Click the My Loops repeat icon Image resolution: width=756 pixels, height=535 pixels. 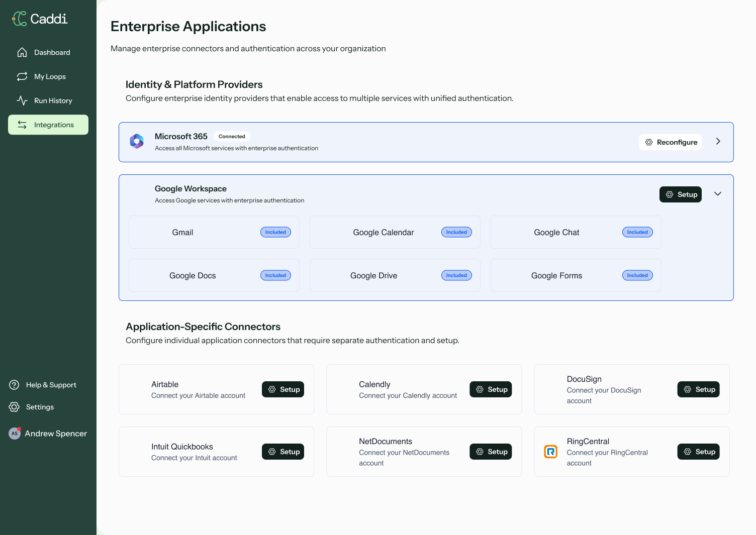click(x=22, y=76)
